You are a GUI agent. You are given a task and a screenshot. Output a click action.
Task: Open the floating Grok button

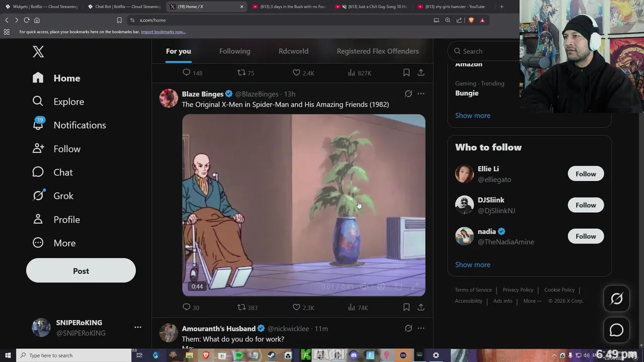[616, 299]
